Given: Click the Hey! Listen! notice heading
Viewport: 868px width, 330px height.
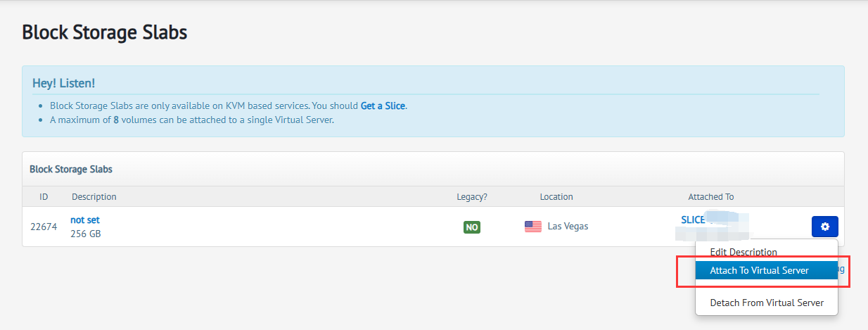Looking at the screenshot, I should point(63,83).
